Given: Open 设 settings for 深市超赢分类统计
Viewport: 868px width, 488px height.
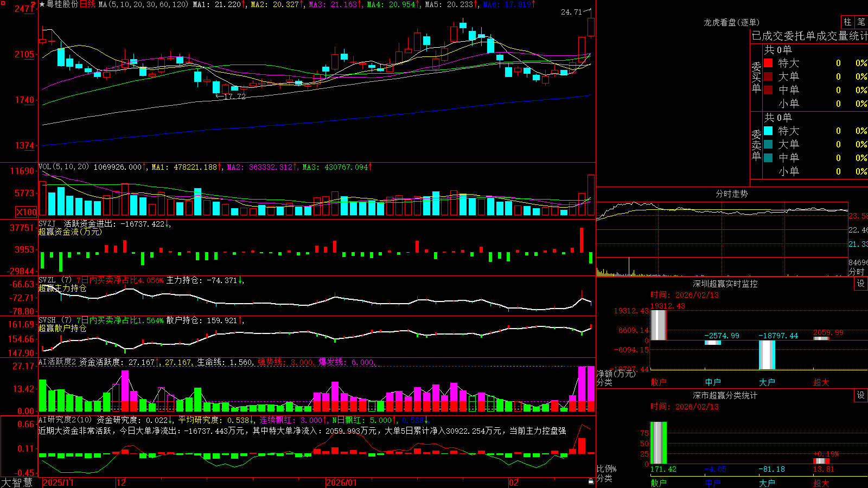Looking at the screenshot, I should 861,395.
